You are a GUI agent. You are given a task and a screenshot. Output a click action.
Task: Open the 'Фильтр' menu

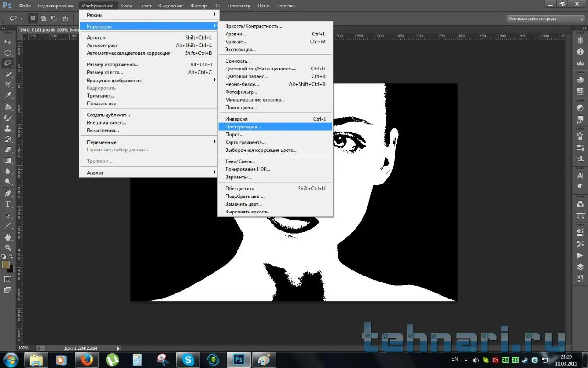[x=198, y=6]
